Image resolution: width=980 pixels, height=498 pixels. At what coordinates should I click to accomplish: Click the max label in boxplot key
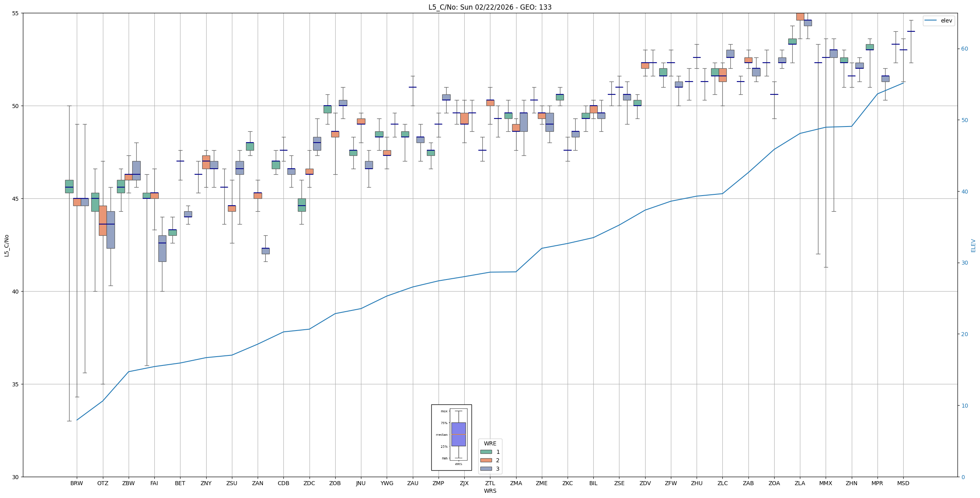pos(444,411)
